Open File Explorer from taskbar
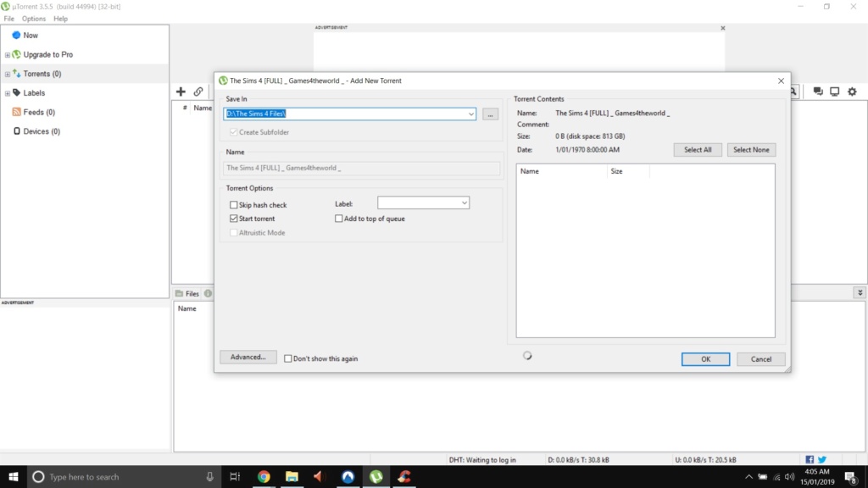Image resolution: width=868 pixels, height=488 pixels. [292, 476]
